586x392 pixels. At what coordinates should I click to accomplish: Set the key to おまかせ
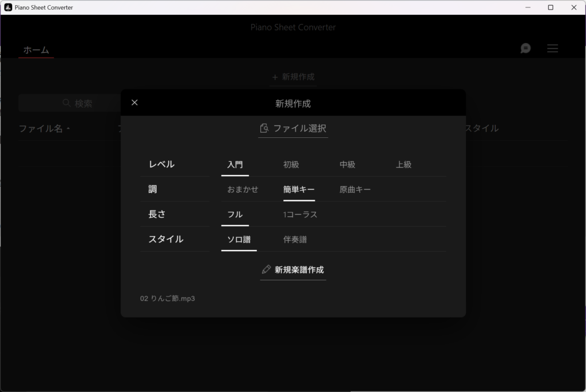click(x=243, y=189)
